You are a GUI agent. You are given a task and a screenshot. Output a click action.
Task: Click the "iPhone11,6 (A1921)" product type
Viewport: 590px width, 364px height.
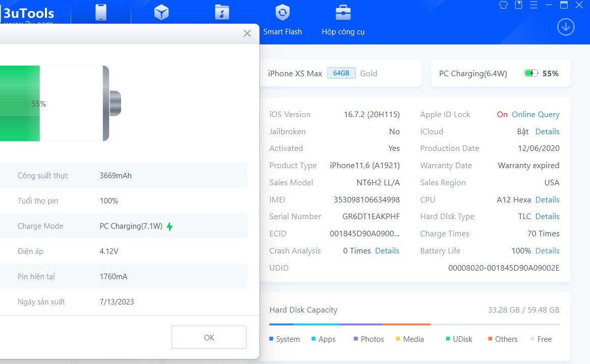(364, 165)
